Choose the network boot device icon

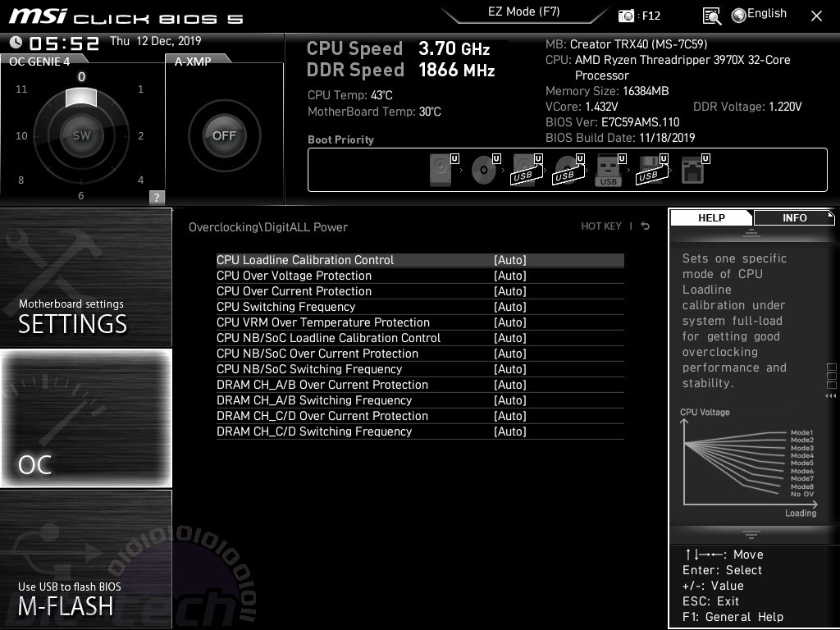695,169
